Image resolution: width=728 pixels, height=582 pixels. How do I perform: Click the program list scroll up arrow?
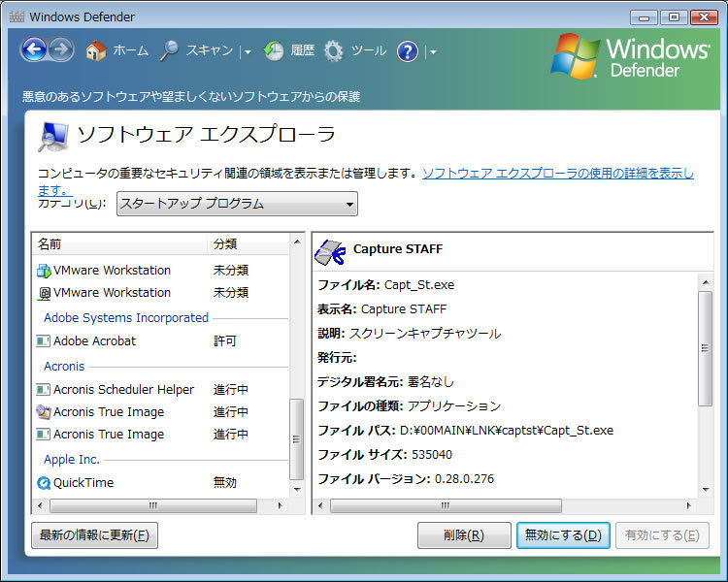(297, 242)
